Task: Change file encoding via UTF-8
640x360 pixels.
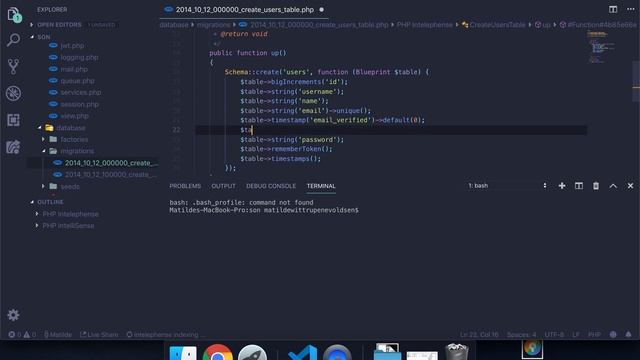Action: tap(554, 335)
